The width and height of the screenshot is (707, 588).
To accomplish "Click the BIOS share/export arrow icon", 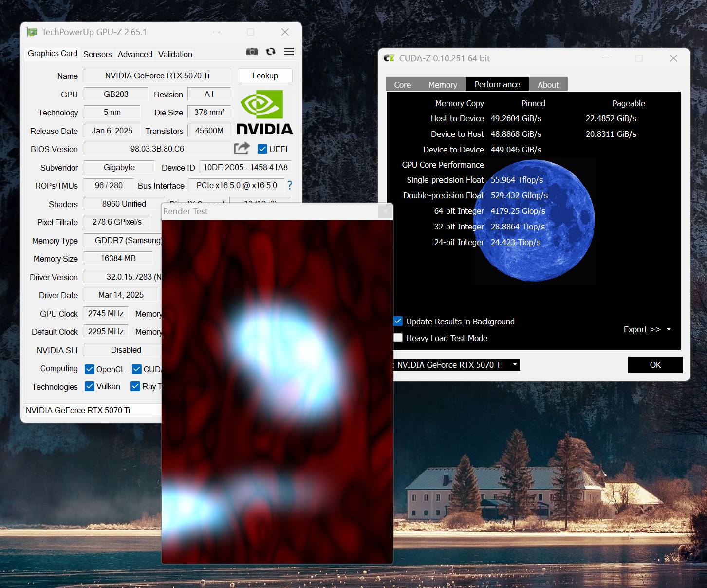I will tap(242, 148).
